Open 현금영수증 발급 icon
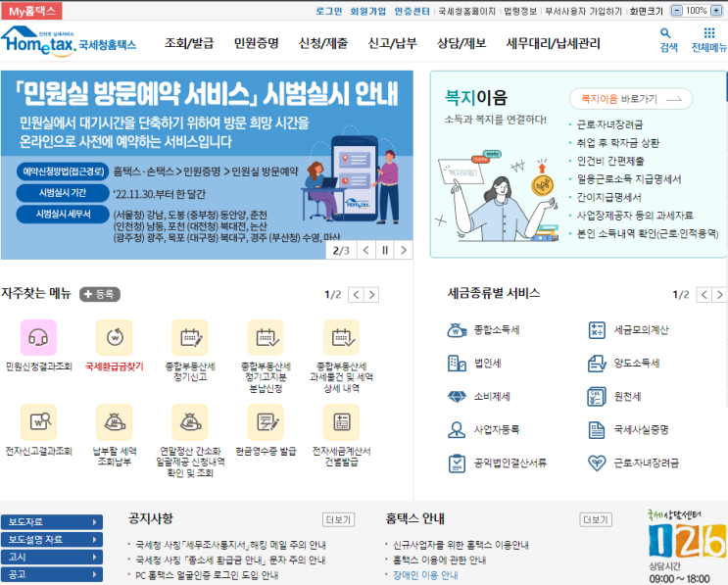The width and height of the screenshot is (728, 585). 266,421
